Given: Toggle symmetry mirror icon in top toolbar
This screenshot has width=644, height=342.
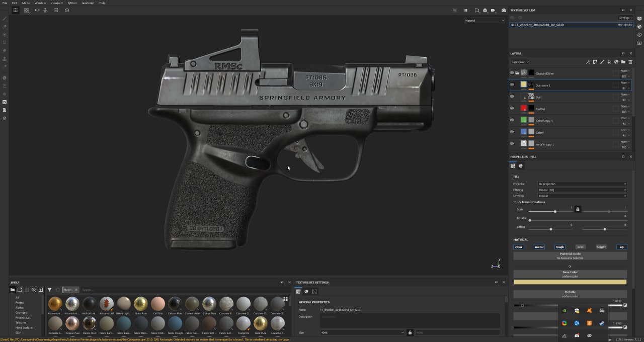Looking at the screenshot, I should 37,10.
